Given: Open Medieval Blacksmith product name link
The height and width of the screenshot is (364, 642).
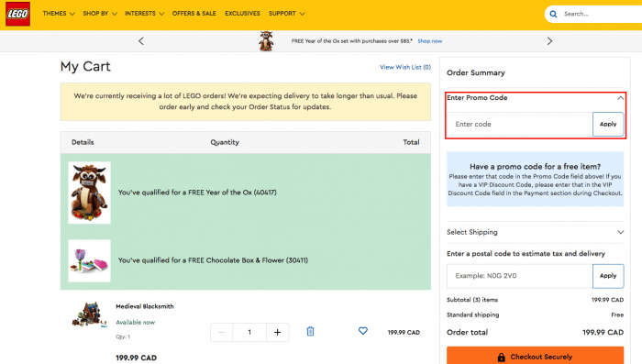Looking at the screenshot, I should tap(145, 306).
